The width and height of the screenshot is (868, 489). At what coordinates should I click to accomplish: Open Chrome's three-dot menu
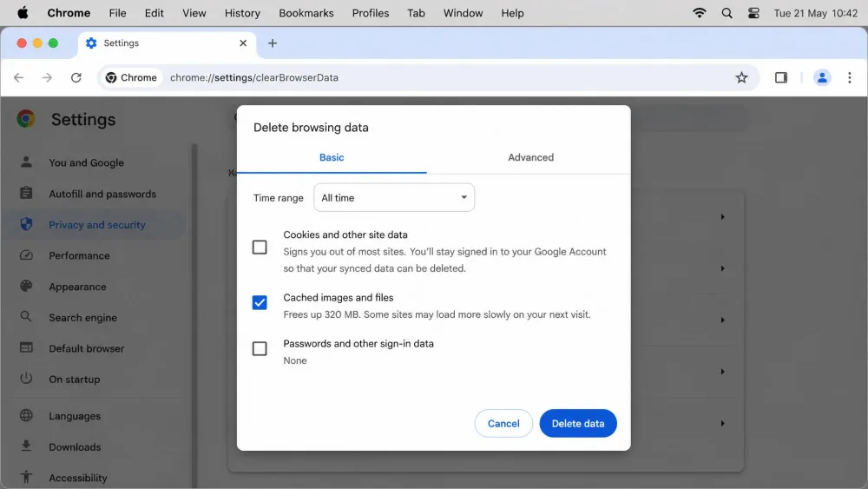[850, 77]
